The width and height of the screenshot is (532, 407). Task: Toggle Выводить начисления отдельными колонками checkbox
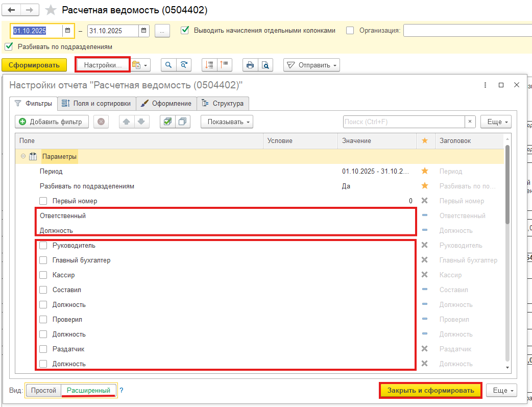click(185, 30)
